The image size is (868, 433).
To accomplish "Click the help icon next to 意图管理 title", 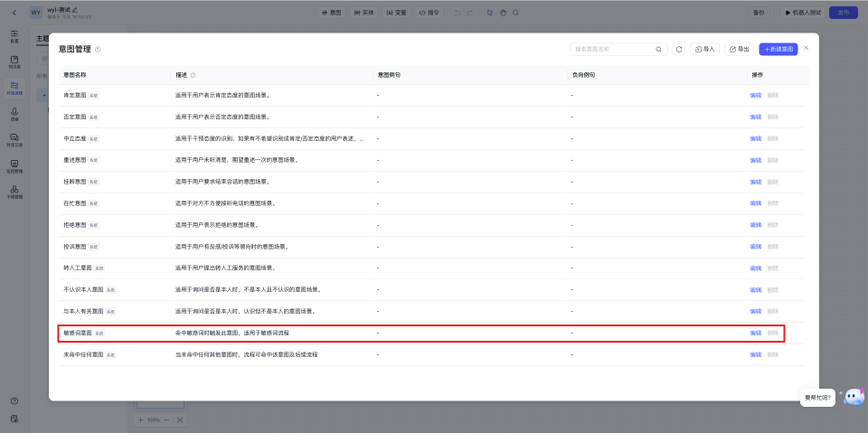I will [x=98, y=49].
